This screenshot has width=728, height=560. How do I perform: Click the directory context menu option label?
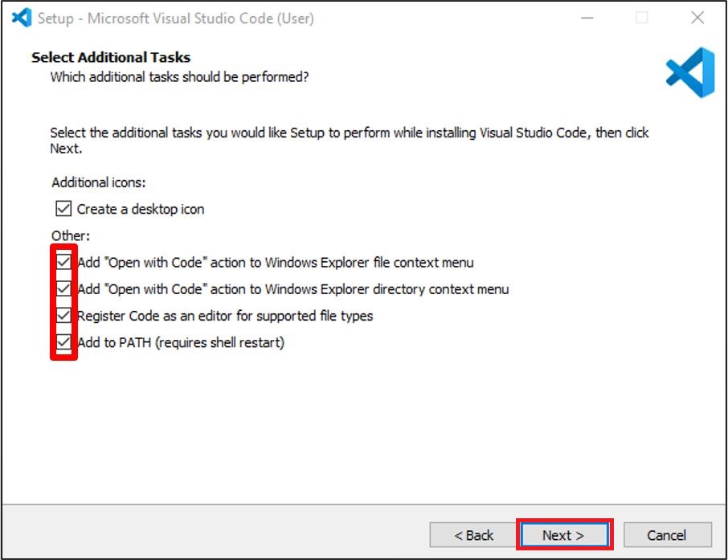[x=293, y=289]
